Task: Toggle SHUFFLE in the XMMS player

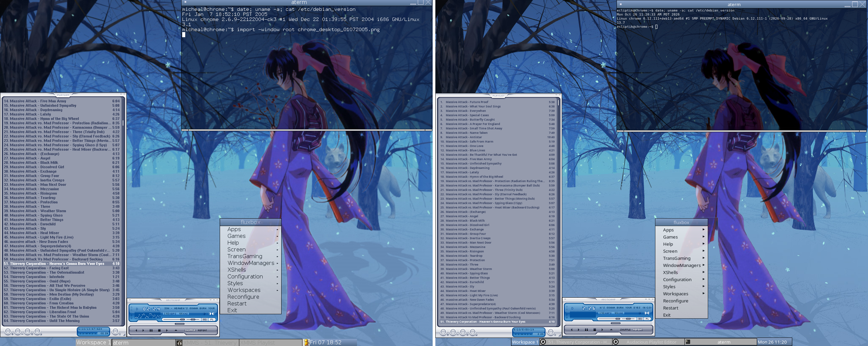Action: 190,330
